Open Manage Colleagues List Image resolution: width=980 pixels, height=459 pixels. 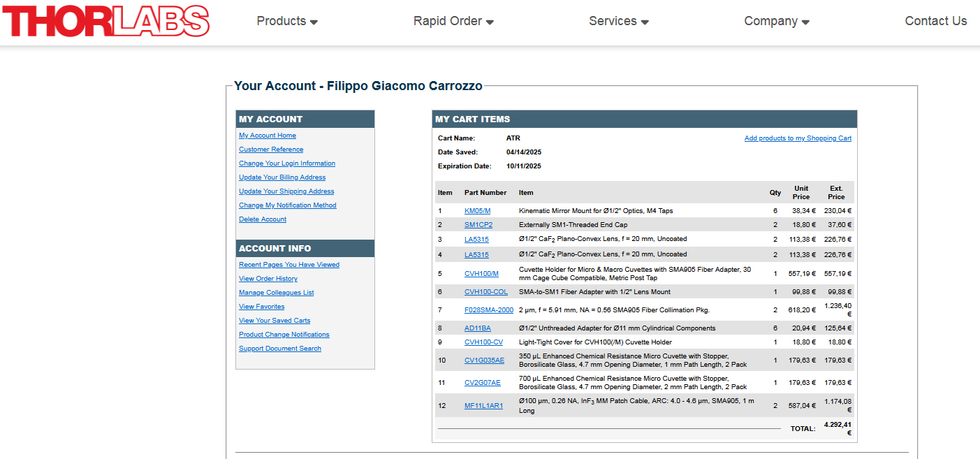pos(277,293)
